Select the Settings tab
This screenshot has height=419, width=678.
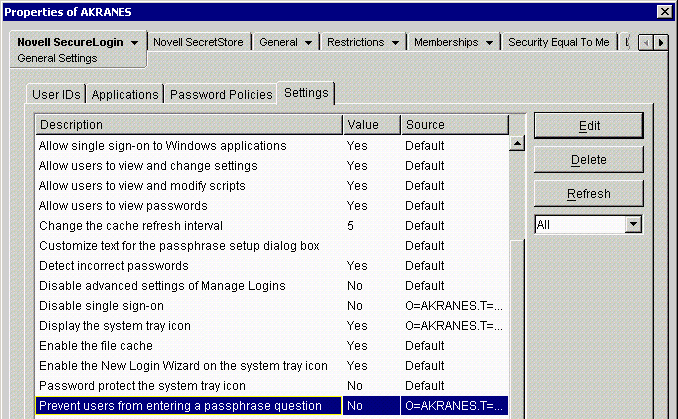(x=306, y=93)
